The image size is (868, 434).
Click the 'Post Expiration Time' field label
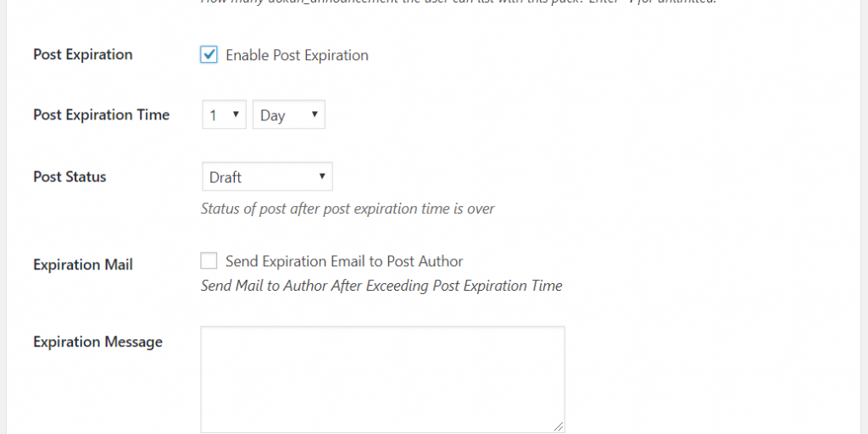point(101,114)
